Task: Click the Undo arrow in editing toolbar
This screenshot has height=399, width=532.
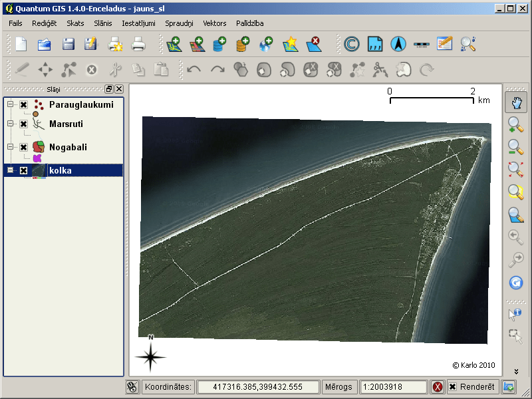Action: coord(194,70)
